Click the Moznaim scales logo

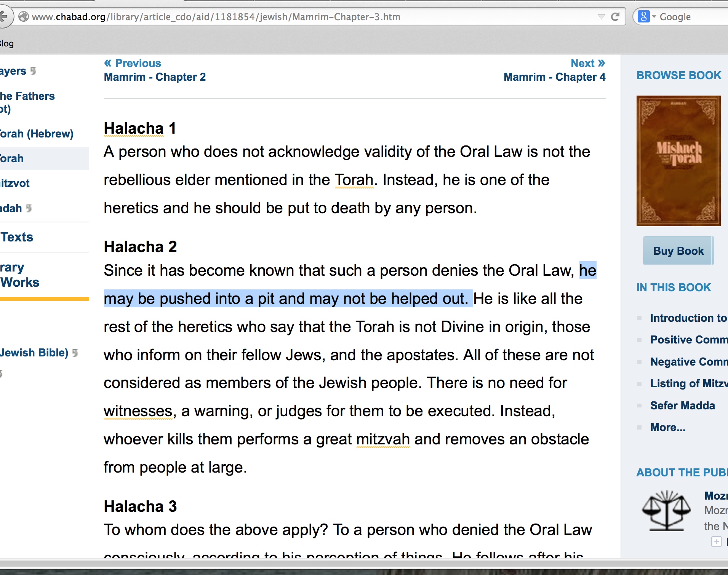coord(666,511)
